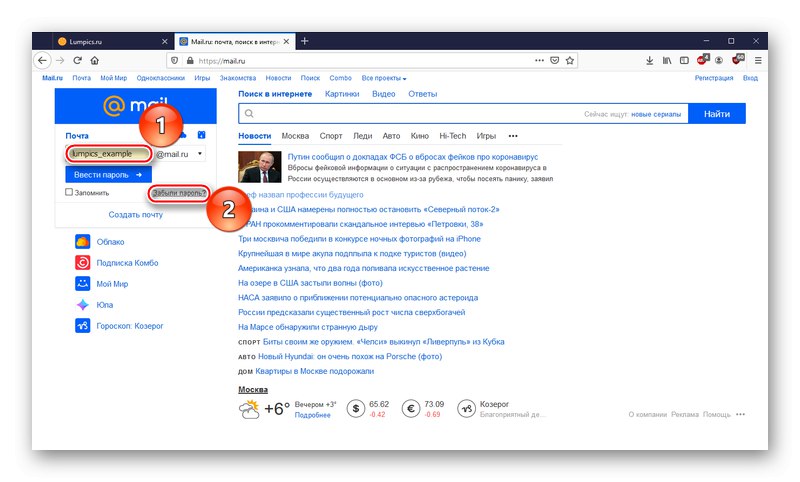Bookmark this page with the star icon
The width and height of the screenshot is (800, 482).
(570, 60)
